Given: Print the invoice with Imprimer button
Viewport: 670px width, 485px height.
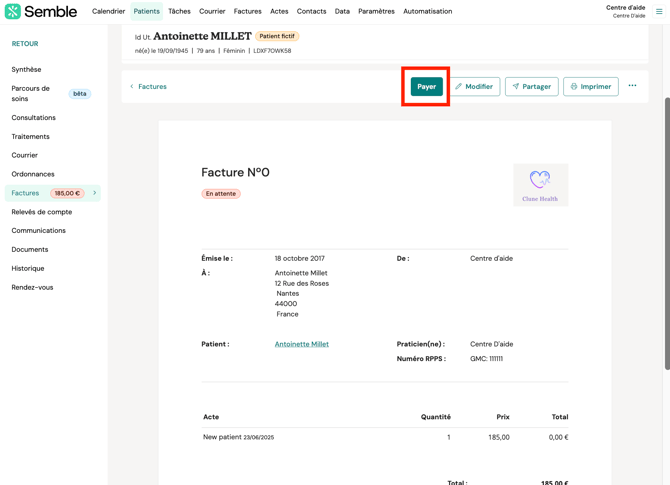Looking at the screenshot, I should tap(590, 87).
